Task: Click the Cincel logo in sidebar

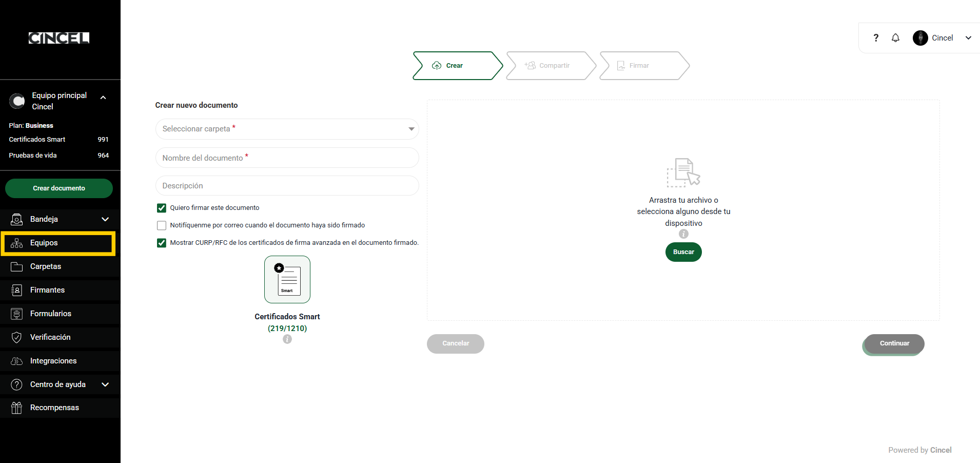Action: click(59, 38)
